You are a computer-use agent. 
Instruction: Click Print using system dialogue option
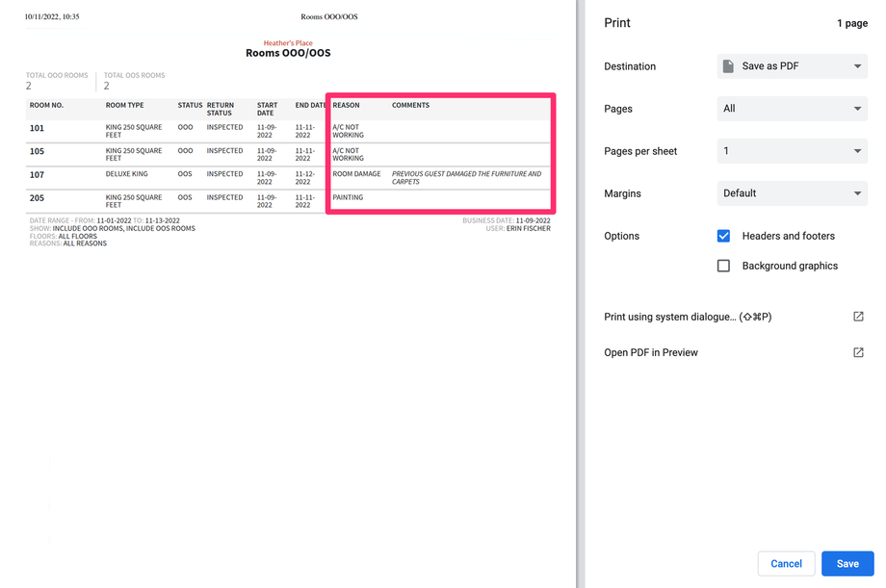click(x=688, y=317)
